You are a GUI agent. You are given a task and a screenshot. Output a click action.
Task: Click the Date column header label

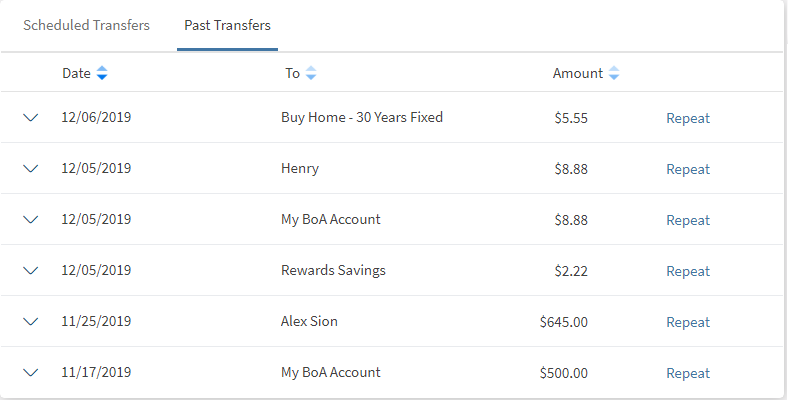76,73
